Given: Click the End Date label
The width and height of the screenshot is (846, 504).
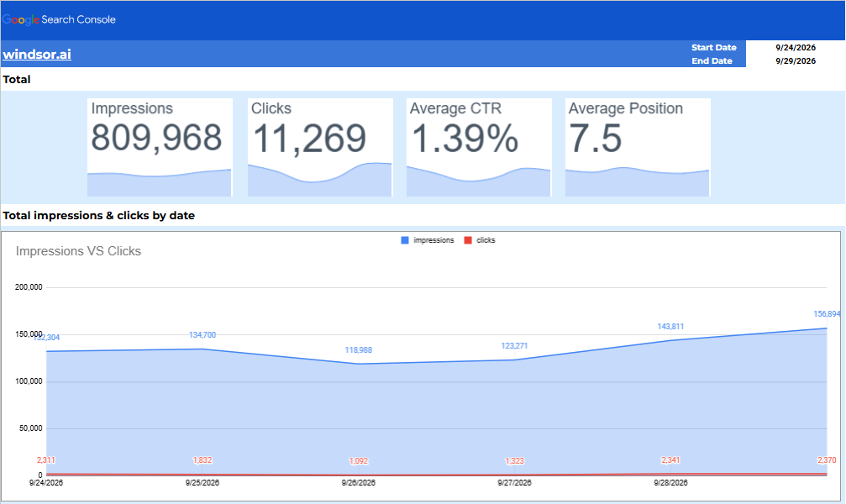Looking at the screenshot, I should 712,61.
